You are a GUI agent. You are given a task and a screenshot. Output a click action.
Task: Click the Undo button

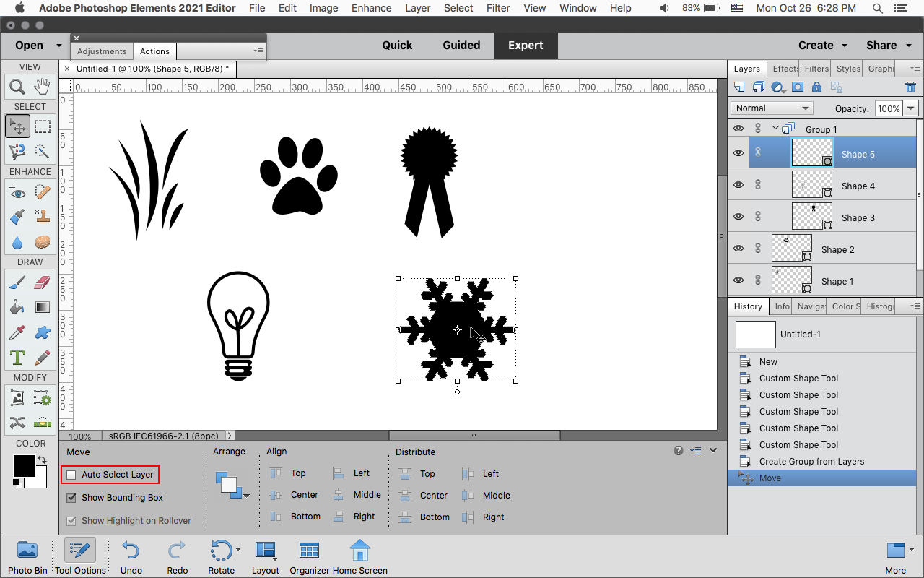[130, 551]
